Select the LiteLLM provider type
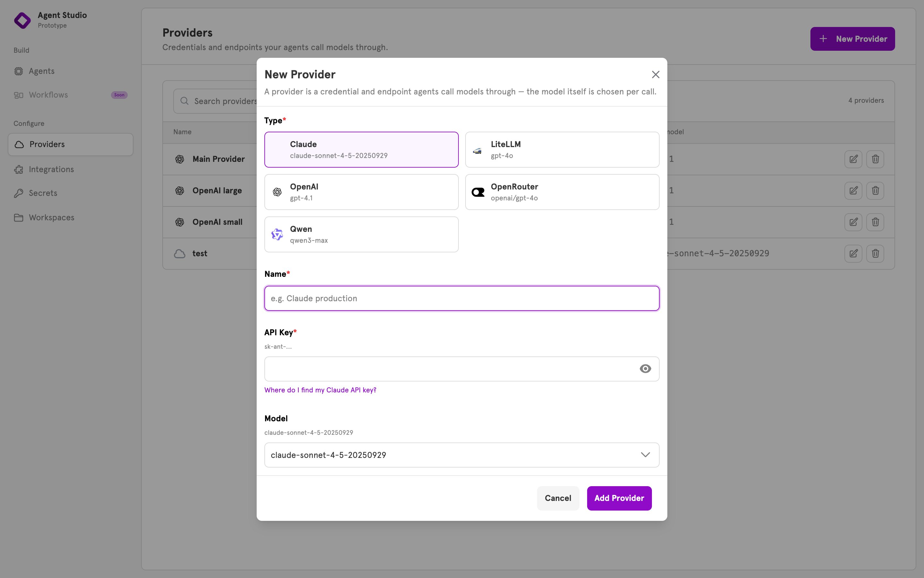This screenshot has width=924, height=578. 562,149
